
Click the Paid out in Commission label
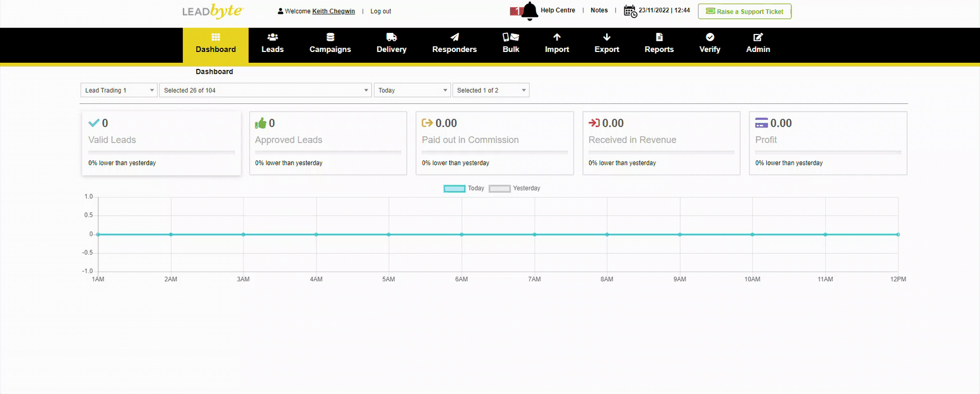pos(470,140)
